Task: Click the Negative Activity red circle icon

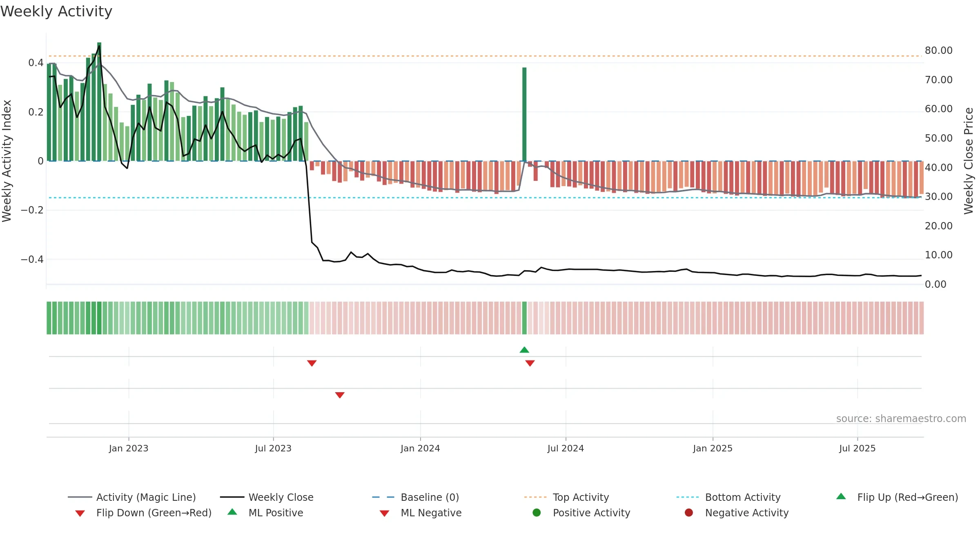Action: coord(689,513)
